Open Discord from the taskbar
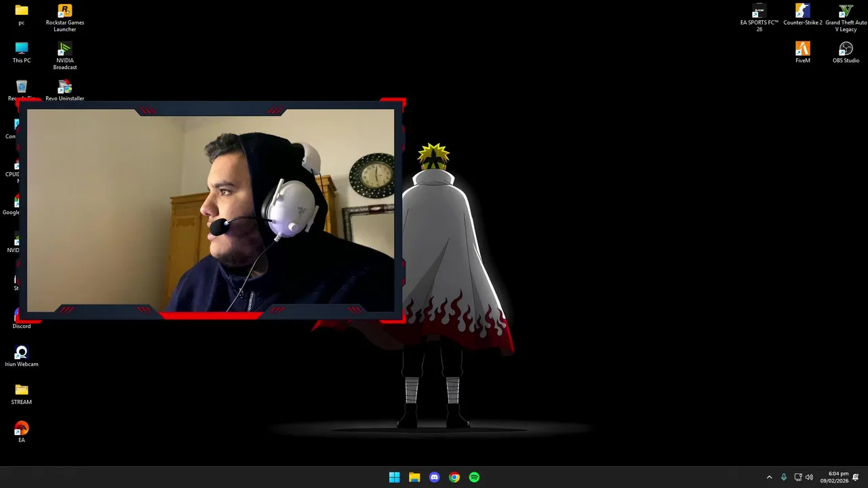The image size is (868, 488). point(435,477)
